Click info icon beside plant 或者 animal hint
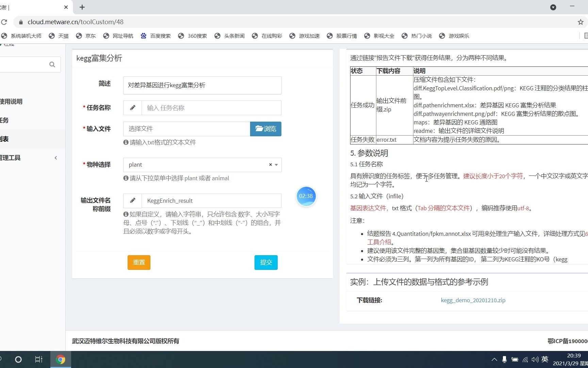Viewport: 588px width, 368px height. tap(126, 178)
